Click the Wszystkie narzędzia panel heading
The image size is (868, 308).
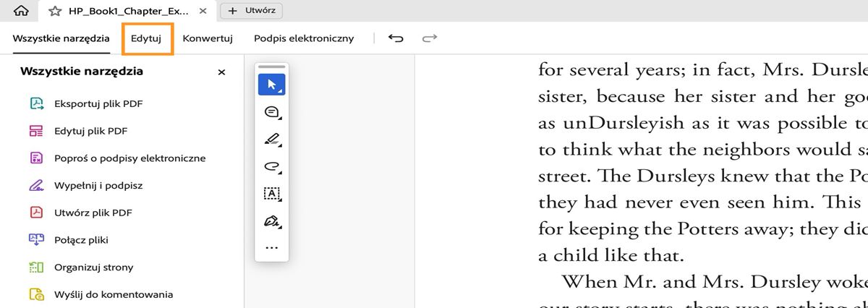pyautogui.click(x=82, y=72)
